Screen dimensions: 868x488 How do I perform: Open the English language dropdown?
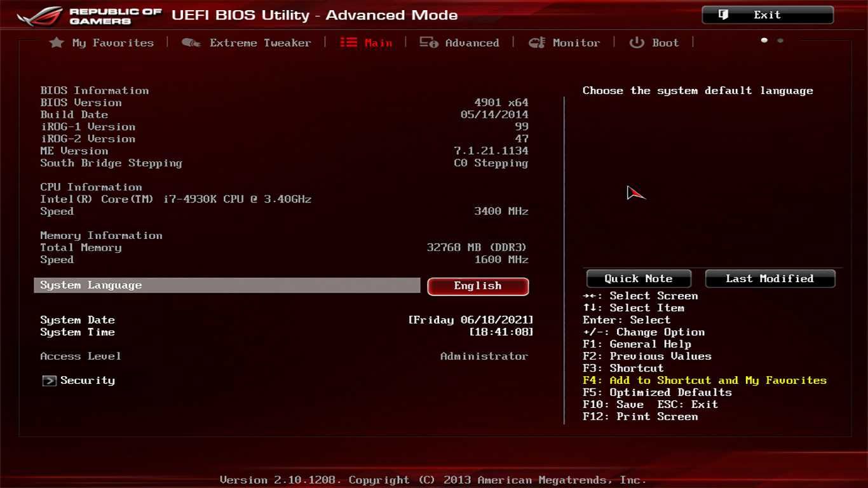478,286
